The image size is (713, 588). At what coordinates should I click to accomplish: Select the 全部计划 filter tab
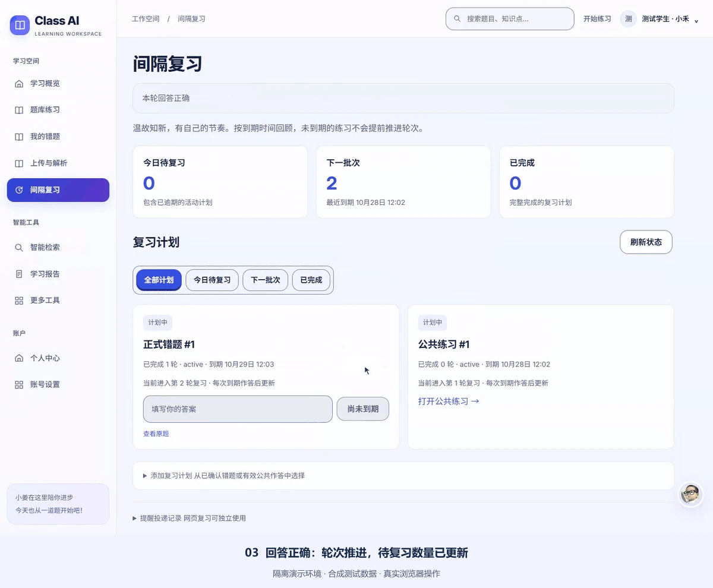pos(159,280)
